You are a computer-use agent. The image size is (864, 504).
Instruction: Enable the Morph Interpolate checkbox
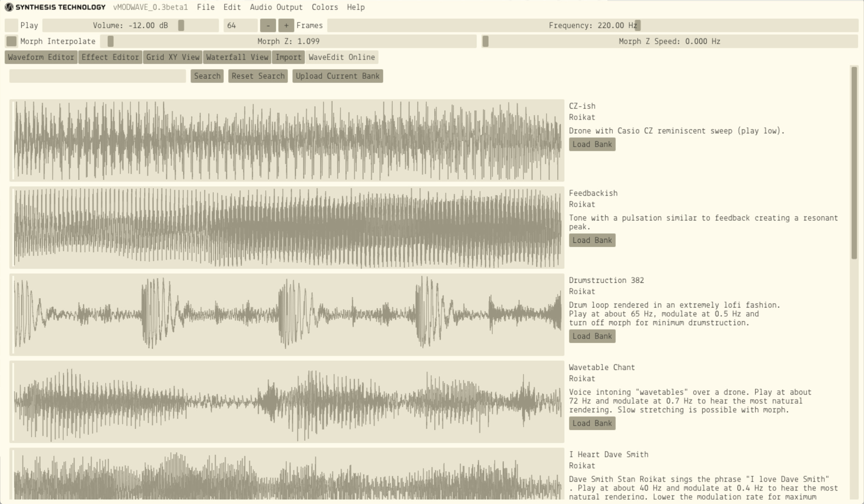11,41
